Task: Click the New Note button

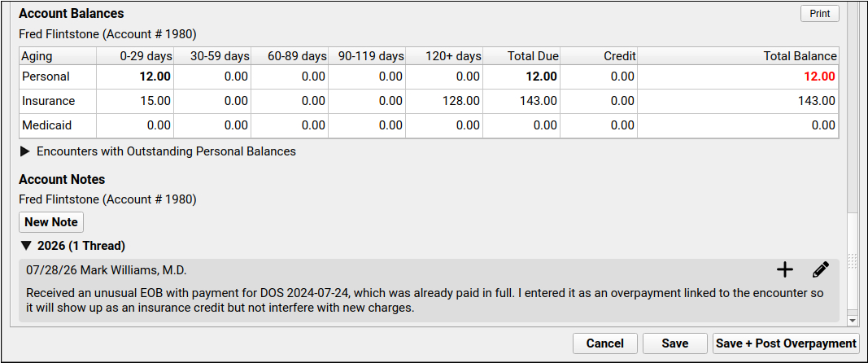Action: [x=51, y=222]
